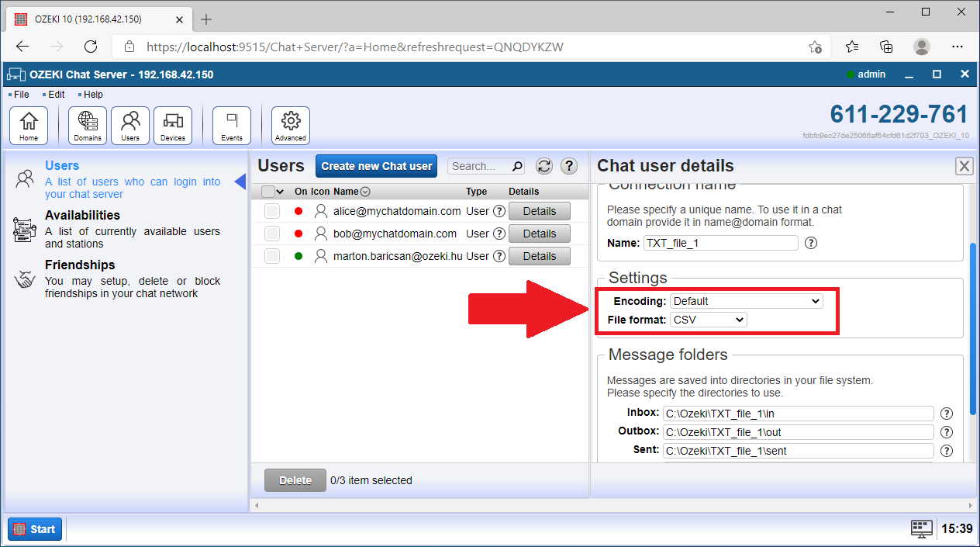Refresh the user list with the refresh icon
The height and width of the screenshot is (547, 980).
543,166
